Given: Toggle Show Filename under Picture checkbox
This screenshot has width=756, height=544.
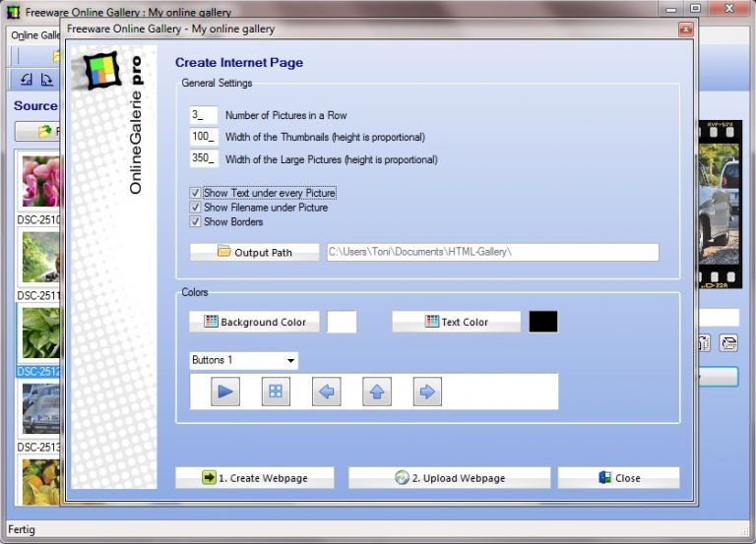Looking at the screenshot, I should (x=195, y=208).
